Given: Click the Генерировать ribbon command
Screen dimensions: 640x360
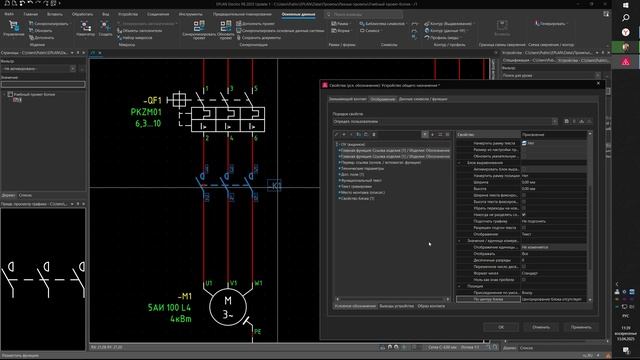Looking at the screenshot, I should coord(550,24).
